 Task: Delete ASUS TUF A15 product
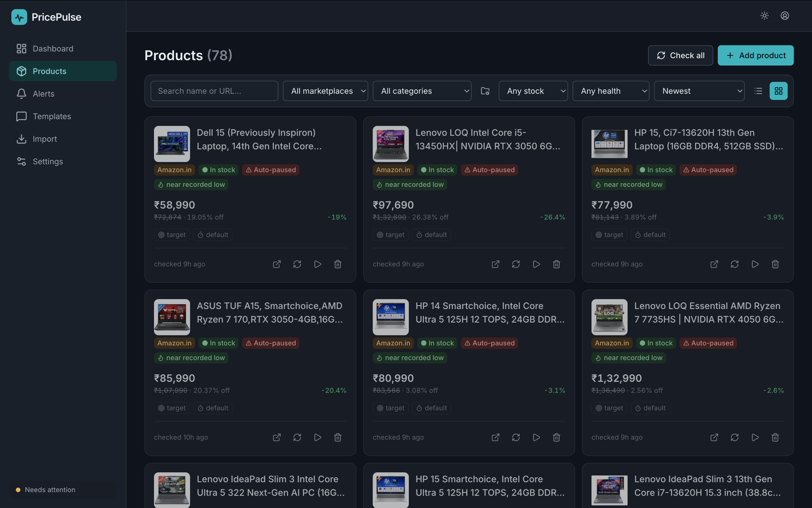click(x=338, y=438)
